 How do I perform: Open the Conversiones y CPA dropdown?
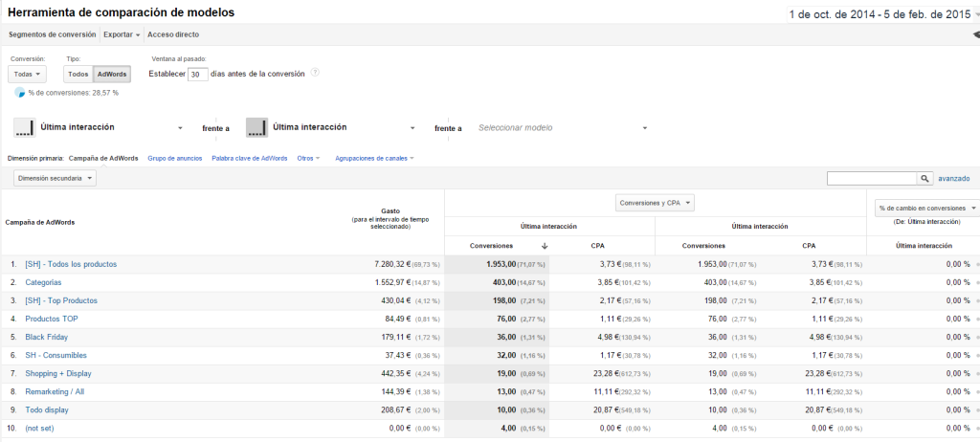click(655, 203)
